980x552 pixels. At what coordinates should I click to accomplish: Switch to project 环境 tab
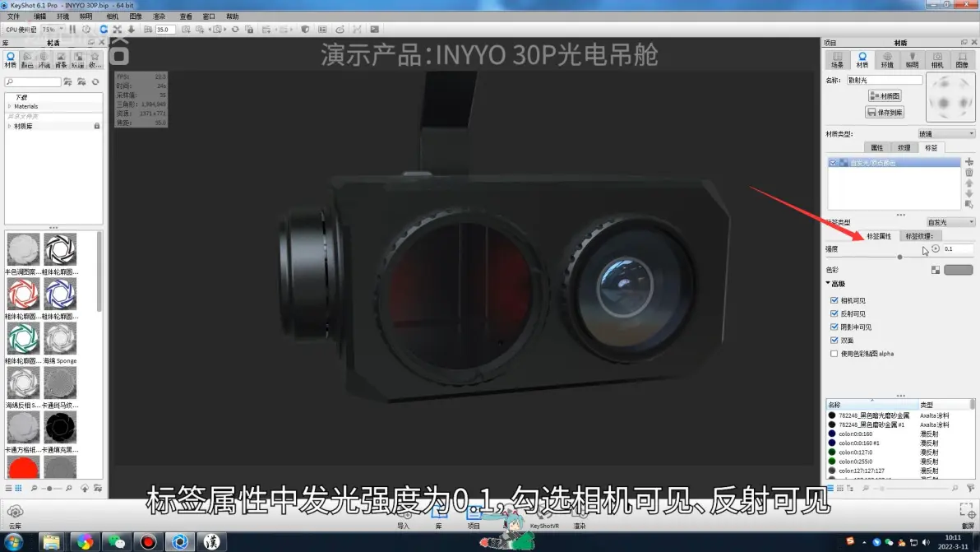click(887, 60)
